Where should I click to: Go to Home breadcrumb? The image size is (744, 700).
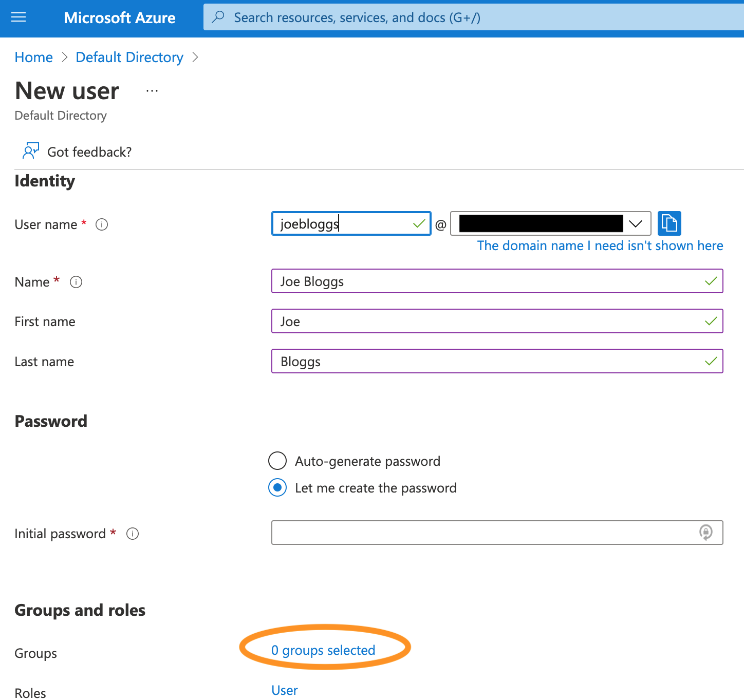pyautogui.click(x=33, y=57)
